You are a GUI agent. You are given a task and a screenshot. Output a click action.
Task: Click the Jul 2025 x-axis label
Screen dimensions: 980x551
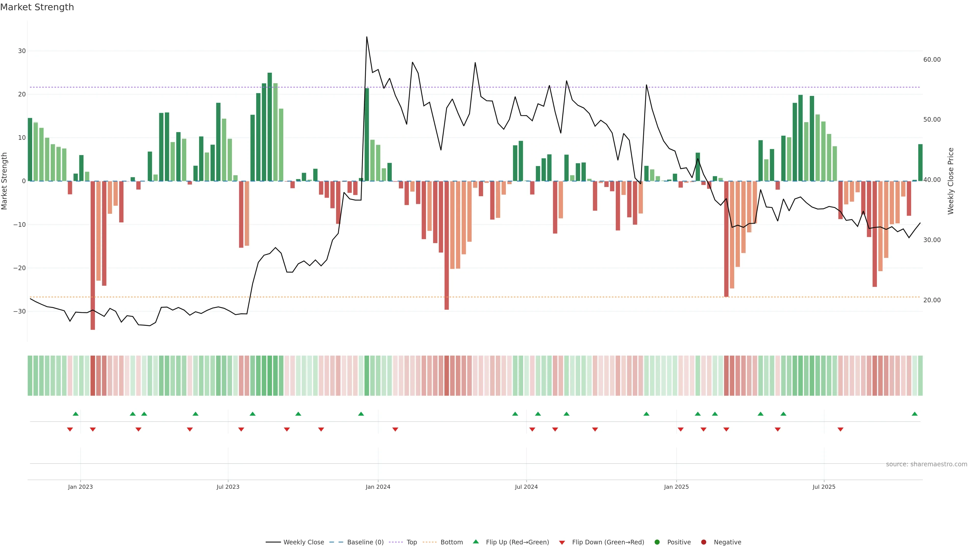[x=824, y=487]
